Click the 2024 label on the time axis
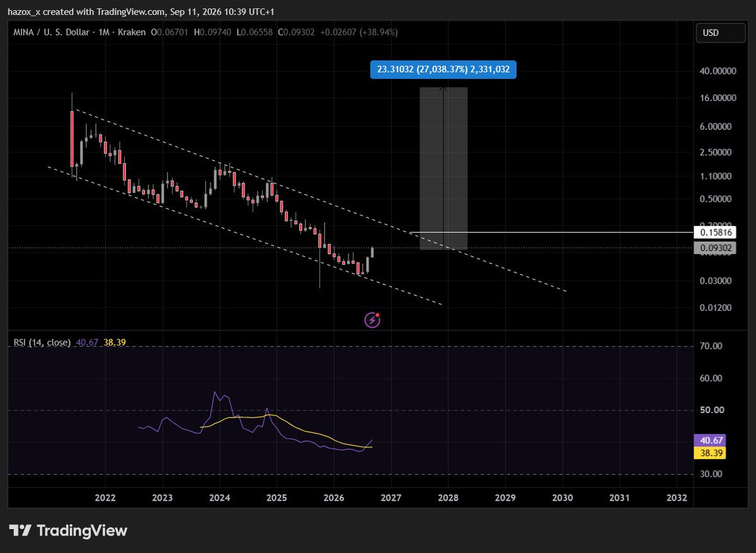 point(220,498)
